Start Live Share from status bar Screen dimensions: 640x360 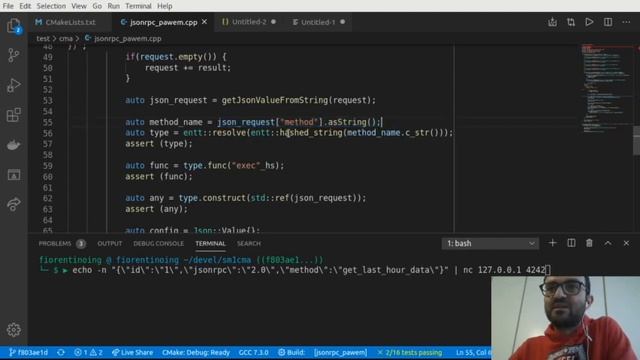[132, 352]
